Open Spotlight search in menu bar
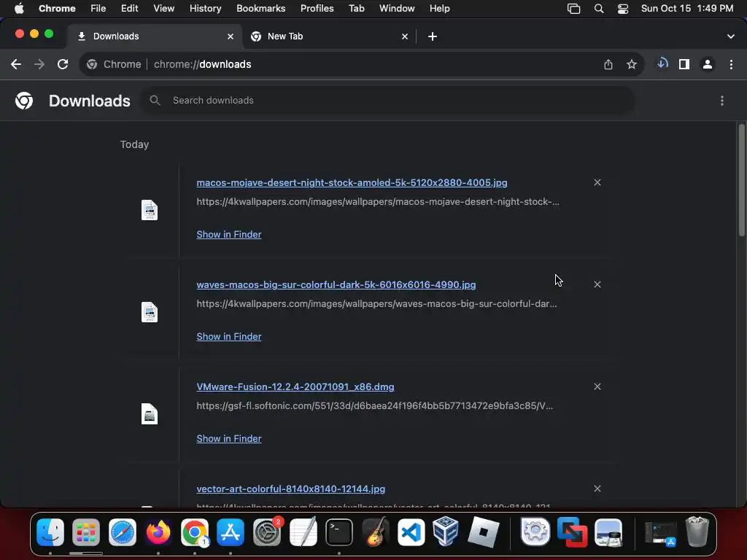The height and width of the screenshot is (560, 747). (x=599, y=9)
